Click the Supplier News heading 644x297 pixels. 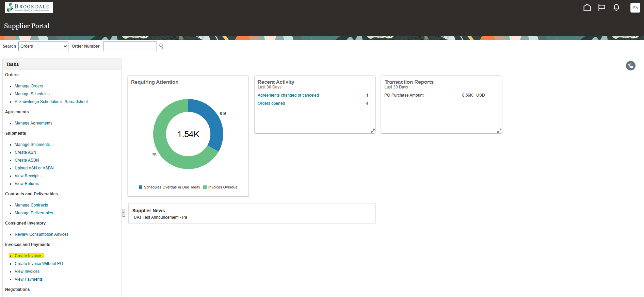tap(148, 211)
